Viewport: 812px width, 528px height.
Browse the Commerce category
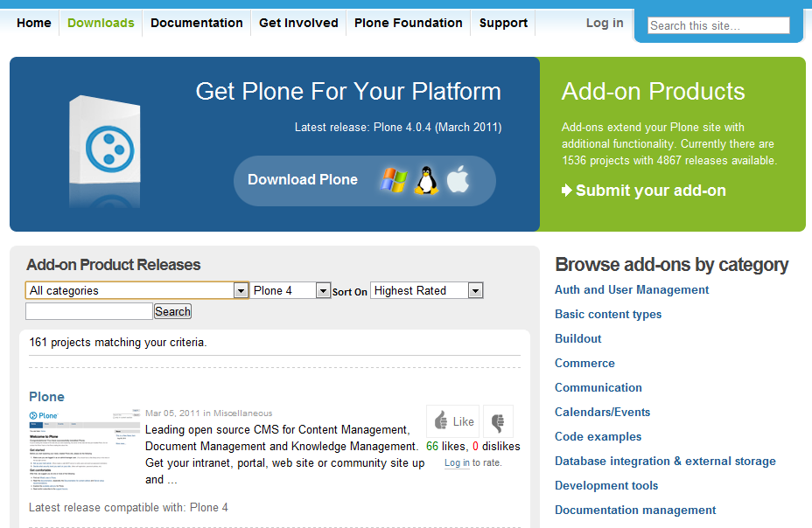click(584, 363)
